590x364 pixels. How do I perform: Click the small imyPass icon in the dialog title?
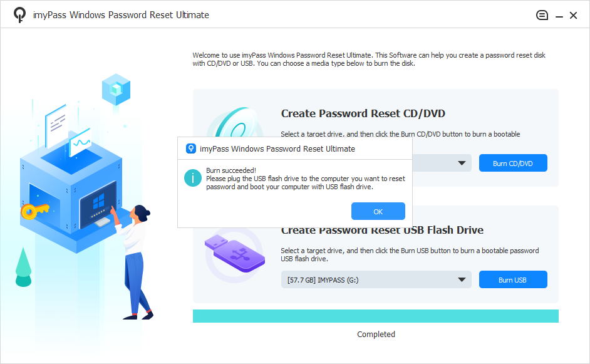tap(191, 148)
